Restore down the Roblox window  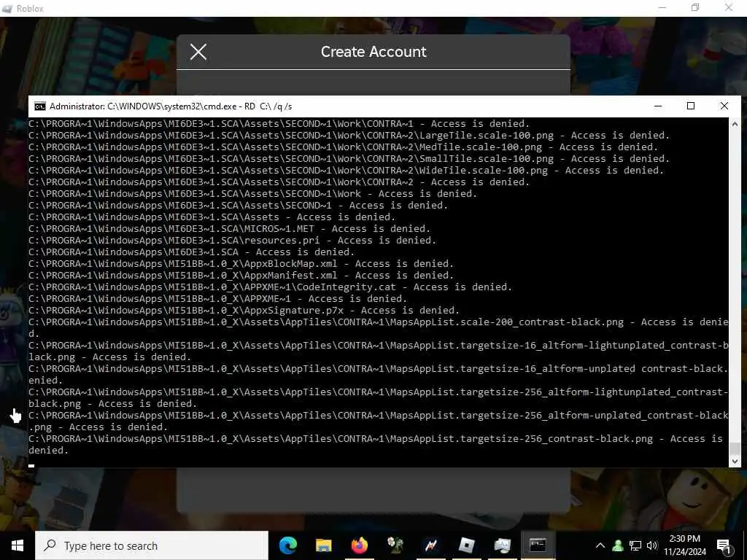point(695,7)
